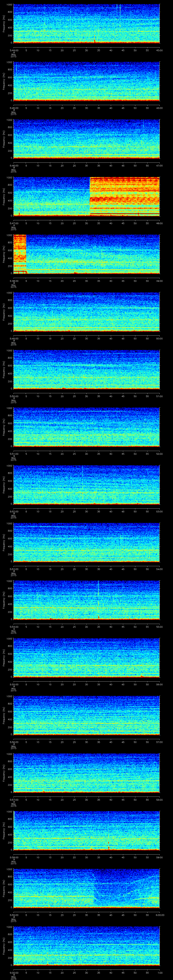
Task: Click the '57:00' end time label
Action: point(160,742)
